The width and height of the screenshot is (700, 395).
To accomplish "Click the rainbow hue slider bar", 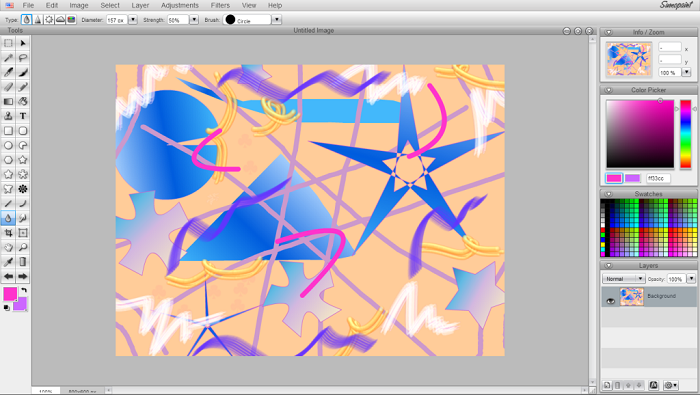I will coord(686,134).
